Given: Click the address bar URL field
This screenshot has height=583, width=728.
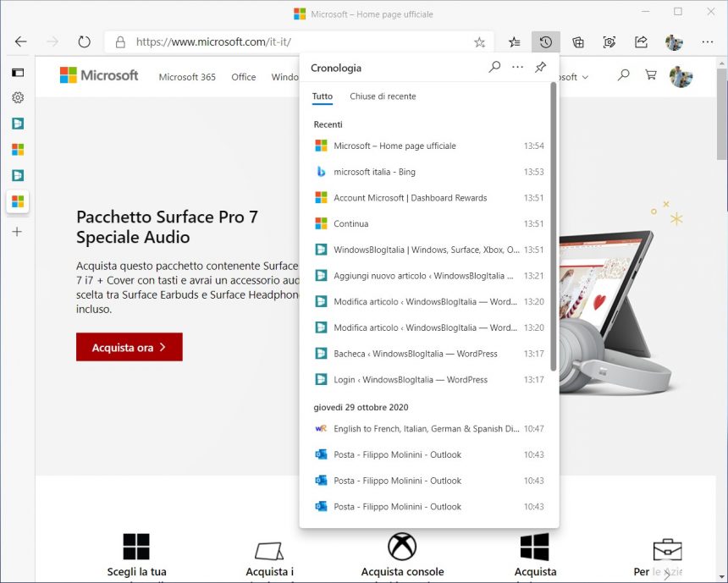Looking at the screenshot, I should 300,42.
